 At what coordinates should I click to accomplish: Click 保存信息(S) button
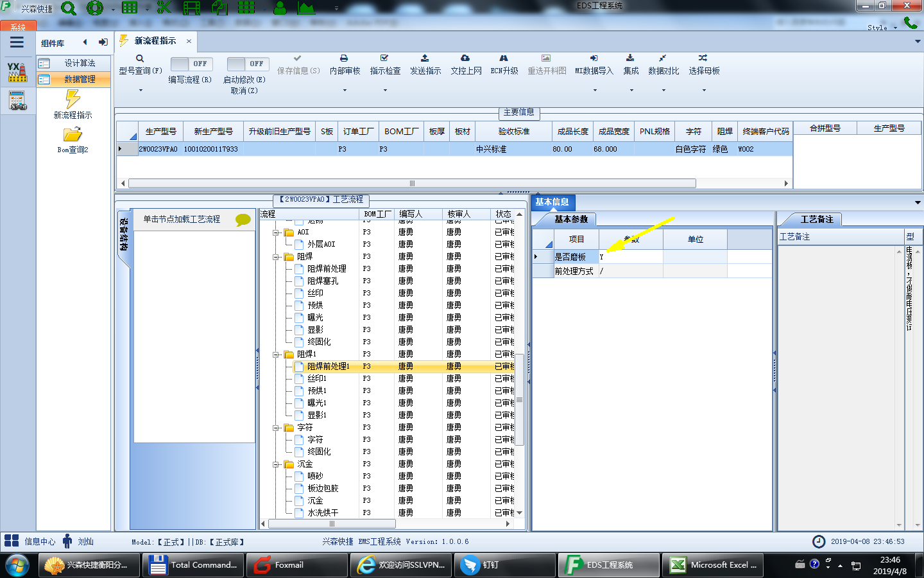298,65
